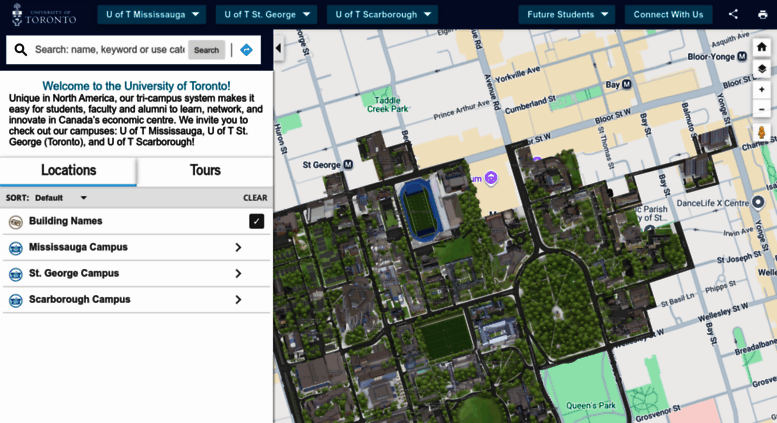
Task: Click the Bay subway station marker
Action: tap(626, 85)
